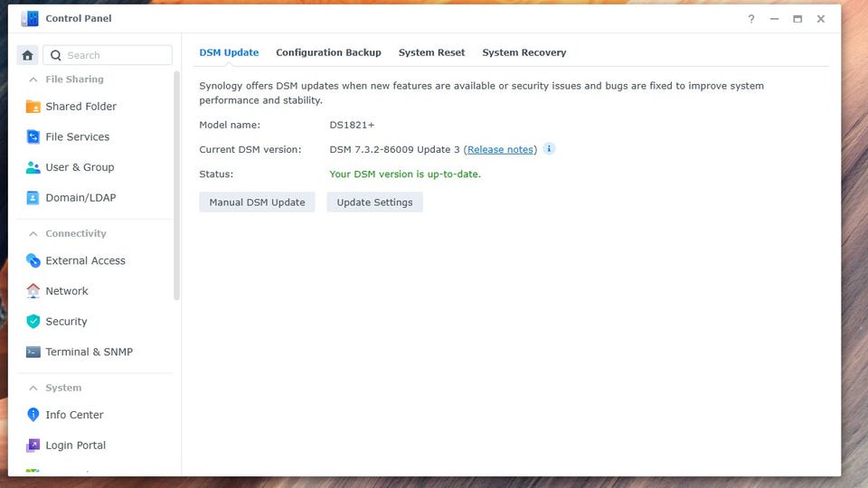Collapse the System section
Image resolution: width=868 pixels, height=488 pixels.
pyautogui.click(x=33, y=389)
